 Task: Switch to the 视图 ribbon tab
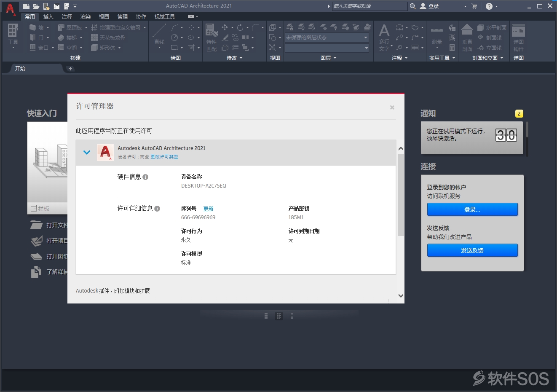tap(104, 16)
